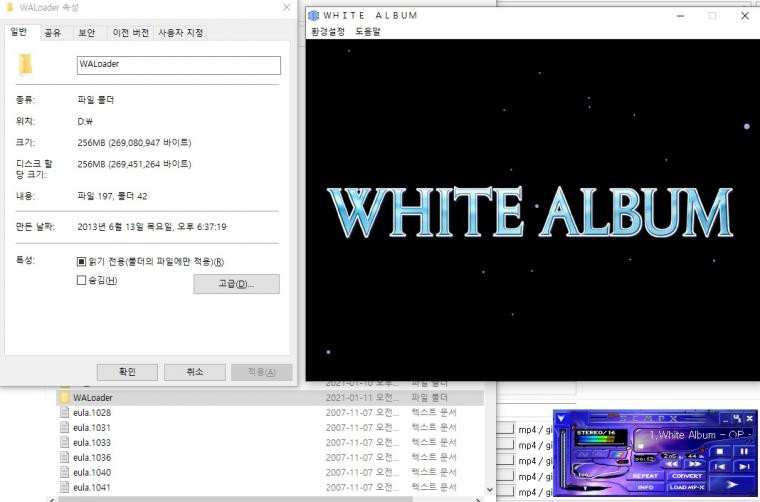Open the player's triangle dropdown menu
This screenshot has width=760, height=502.
click(x=561, y=418)
